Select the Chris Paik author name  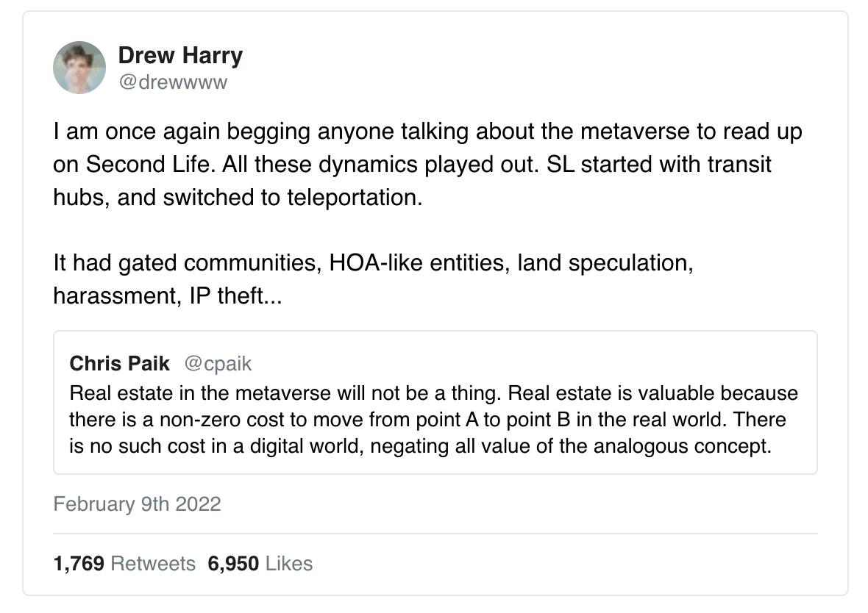[120, 364]
